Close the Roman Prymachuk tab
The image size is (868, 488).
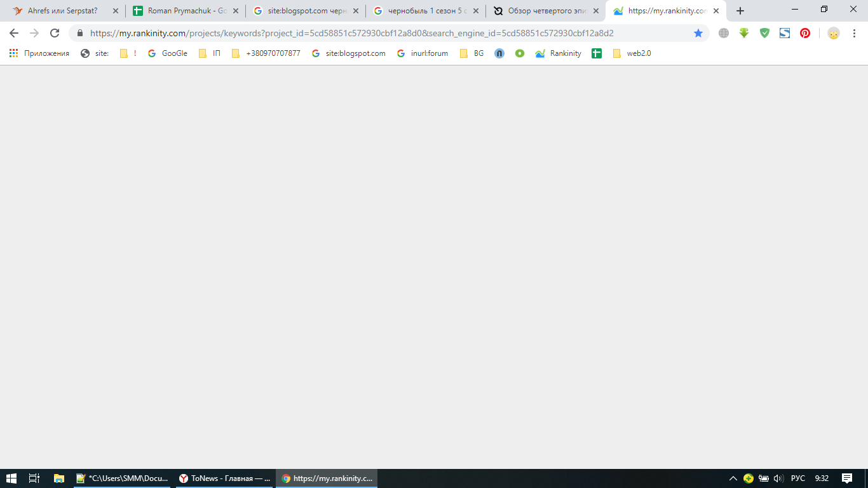(236, 11)
